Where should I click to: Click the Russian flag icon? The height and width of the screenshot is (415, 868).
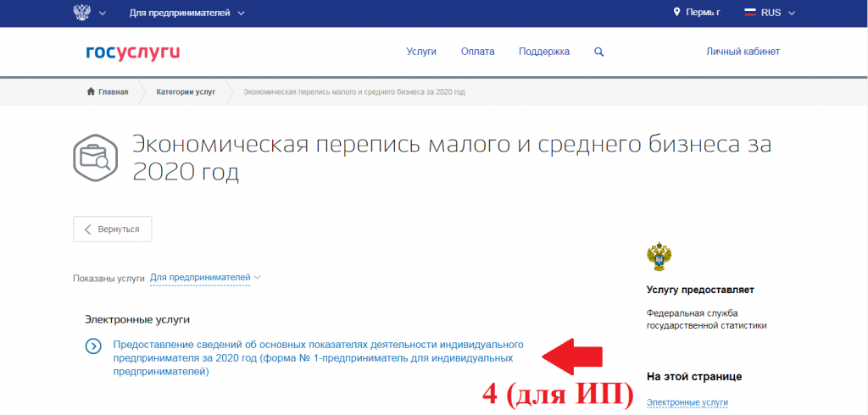coord(749,13)
